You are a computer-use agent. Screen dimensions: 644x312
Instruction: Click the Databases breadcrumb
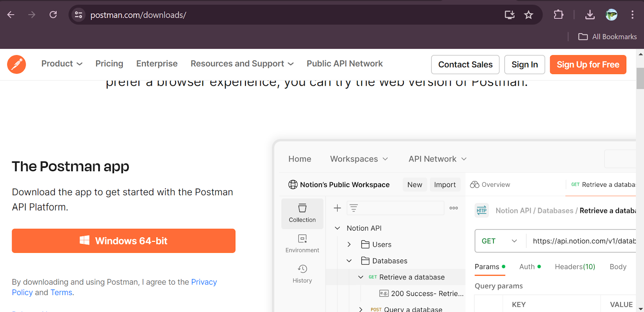click(x=555, y=211)
